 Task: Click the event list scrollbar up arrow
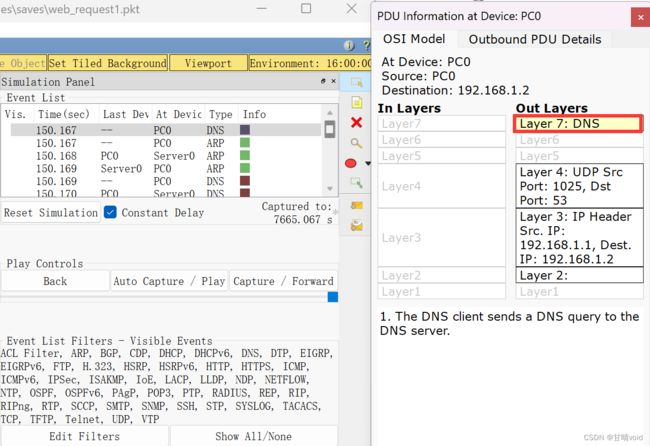[x=330, y=113]
